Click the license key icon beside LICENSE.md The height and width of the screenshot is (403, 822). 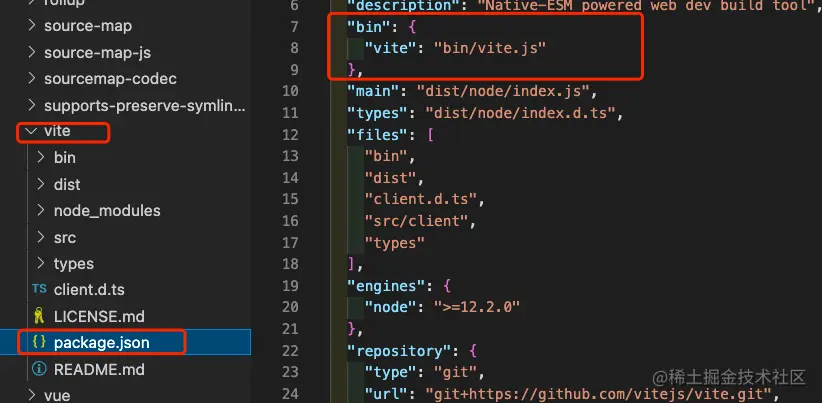click(x=39, y=316)
